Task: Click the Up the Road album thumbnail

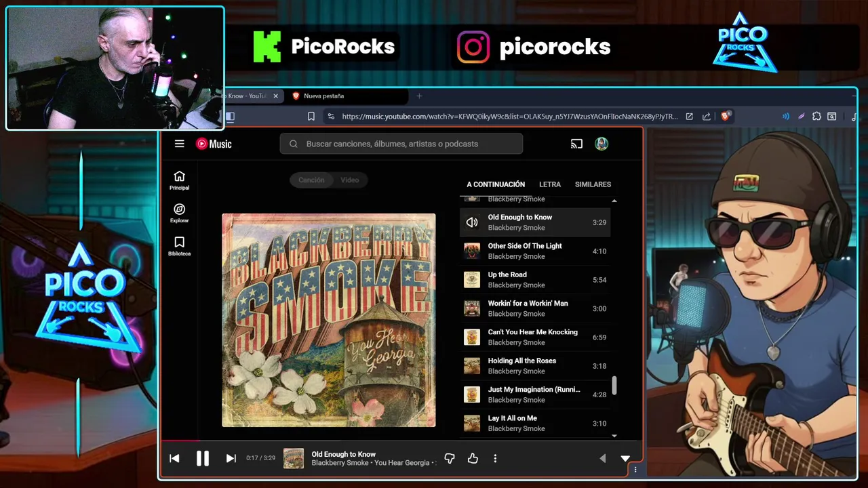Action: [472, 280]
